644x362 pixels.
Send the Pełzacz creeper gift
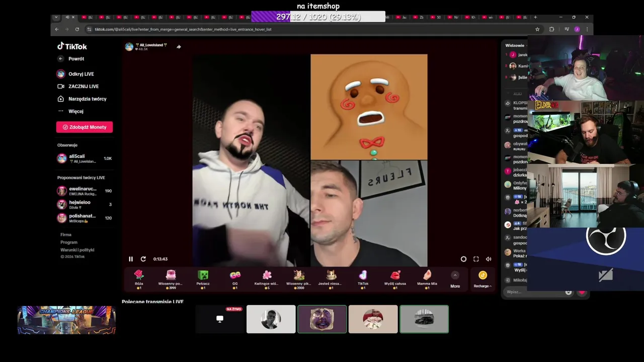pos(203,279)
